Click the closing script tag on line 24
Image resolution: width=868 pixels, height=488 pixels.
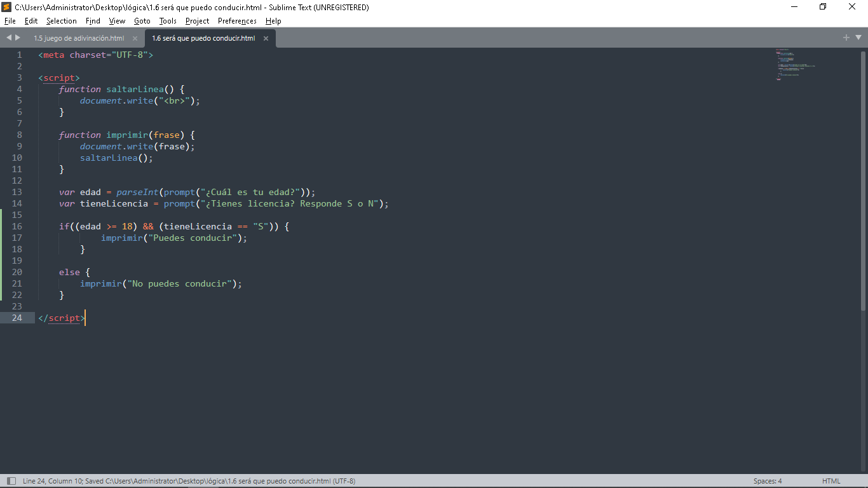coord(62,318)
